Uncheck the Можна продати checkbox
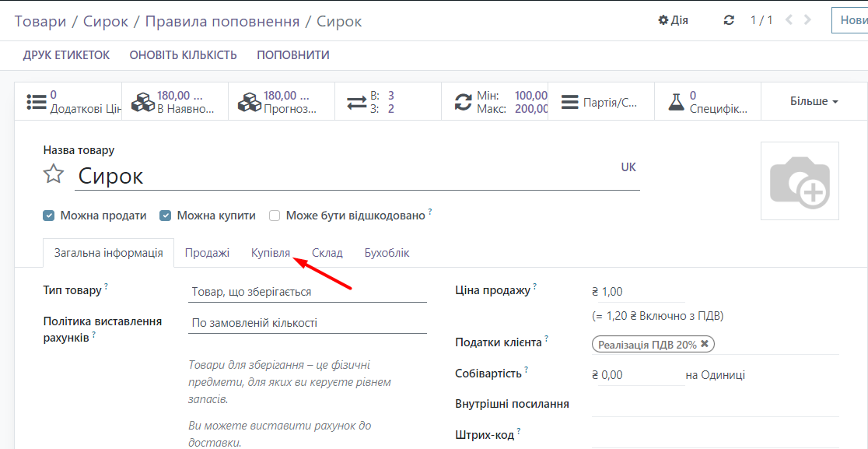The image size is (868, 449). (x=49, y=216)
